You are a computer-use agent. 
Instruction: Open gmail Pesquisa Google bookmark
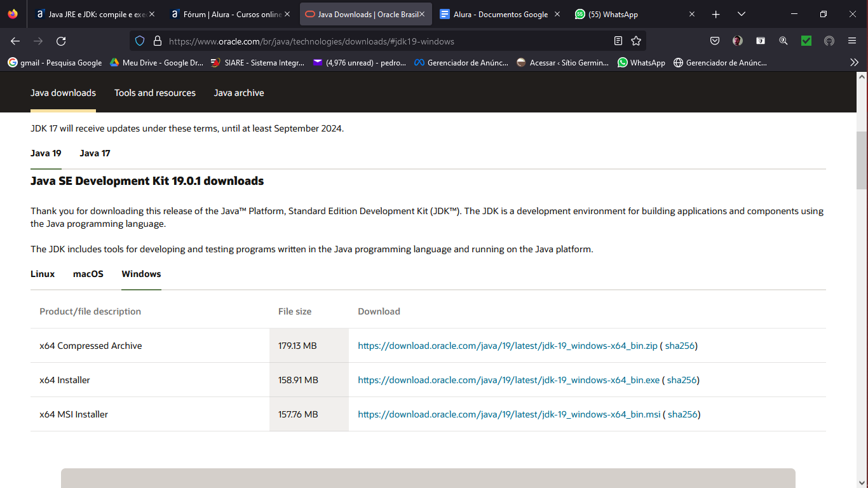pos(55,63)
